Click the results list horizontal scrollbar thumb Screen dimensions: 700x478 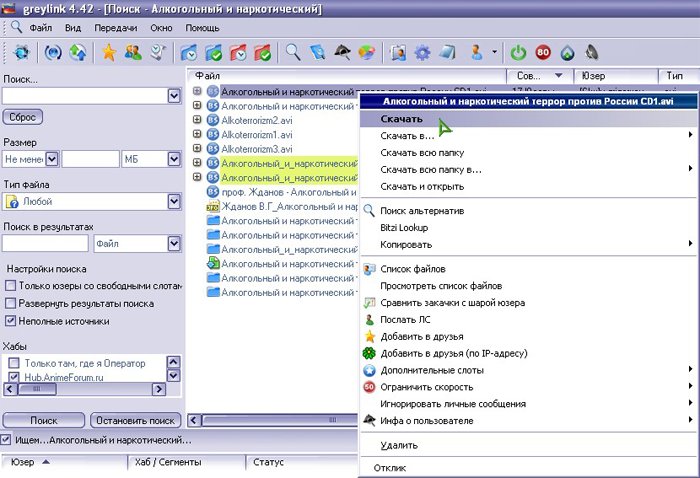coord(279,420)
